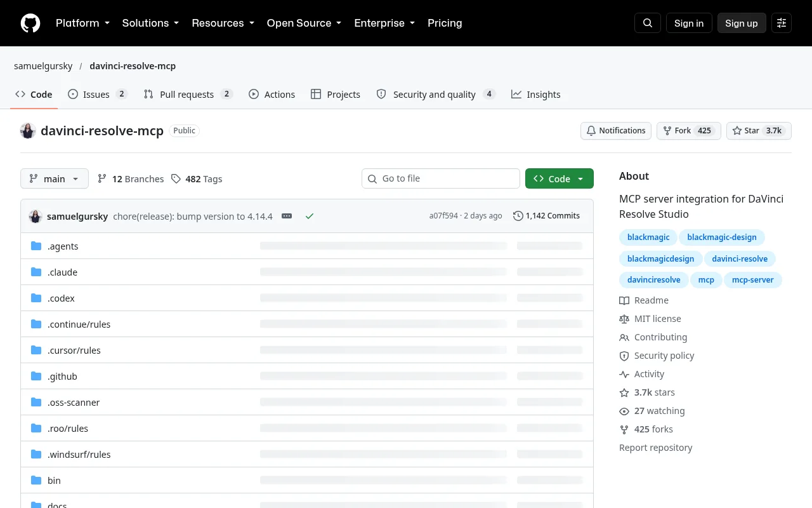This screenshot has width=812, height=508.
Task: Click the history clock icon by 1,142 Commits
Action: 518,216
